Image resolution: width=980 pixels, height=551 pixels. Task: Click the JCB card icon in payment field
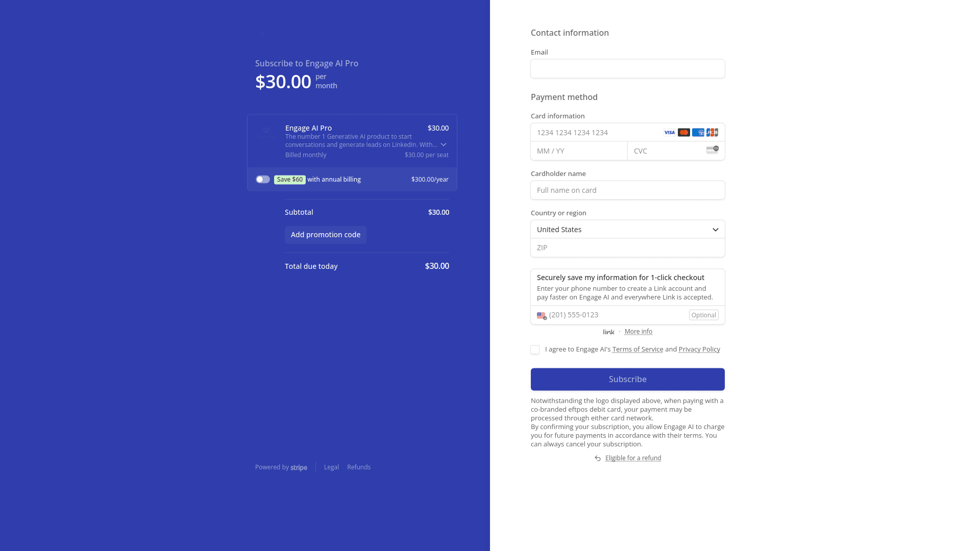(x=712, y=132)
